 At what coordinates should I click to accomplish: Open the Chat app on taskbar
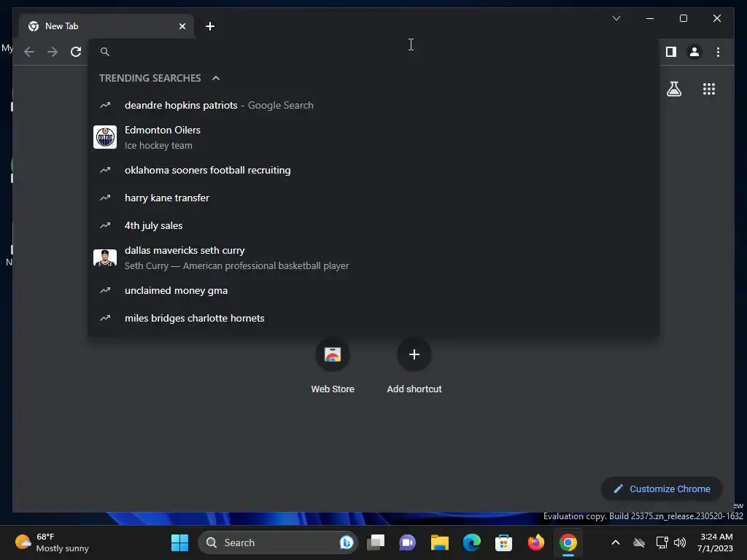click(407, 542)
